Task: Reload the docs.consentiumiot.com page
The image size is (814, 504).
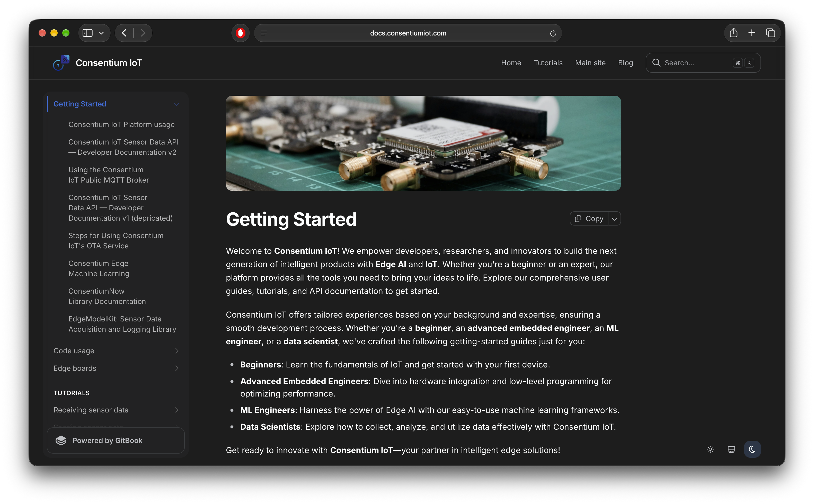Action: 553,33
